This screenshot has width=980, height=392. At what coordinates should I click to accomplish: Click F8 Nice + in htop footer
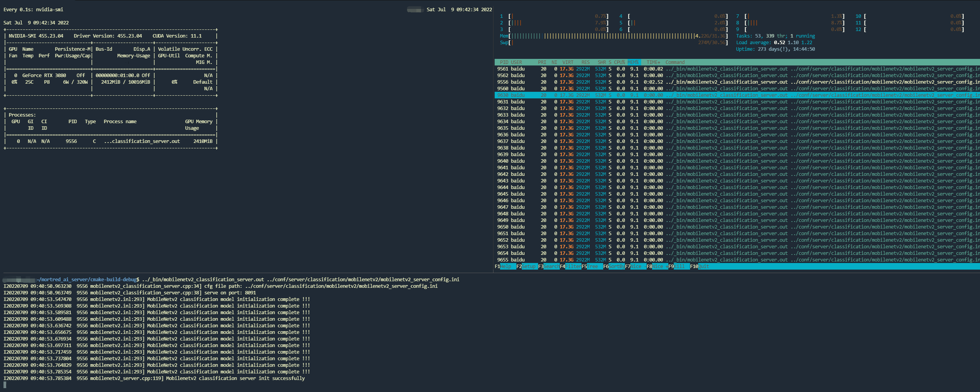pyautogui.click(x=657, y=266)
